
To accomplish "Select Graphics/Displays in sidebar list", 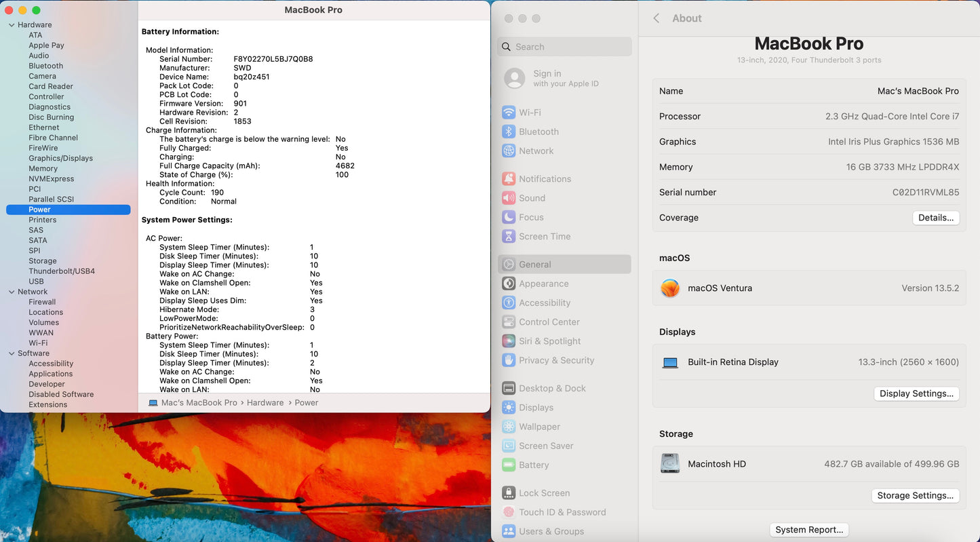I will click(60, 158).
